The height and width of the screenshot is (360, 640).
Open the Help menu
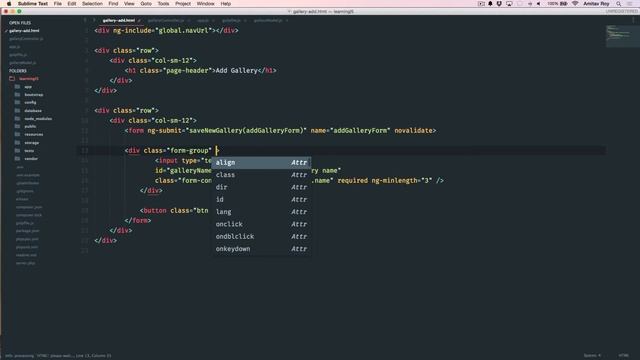click(x=226, y=4)
